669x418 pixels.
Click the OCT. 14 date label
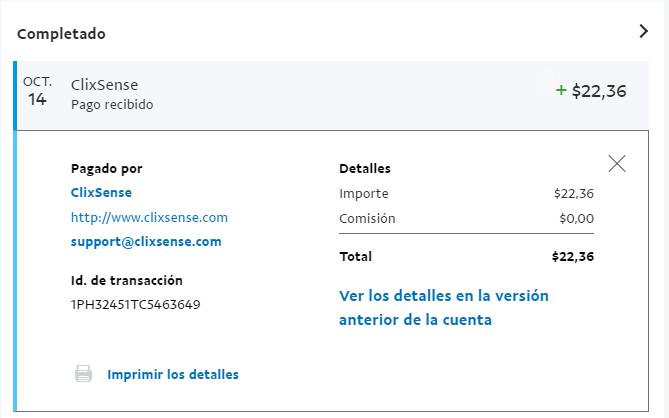point(38,91)
